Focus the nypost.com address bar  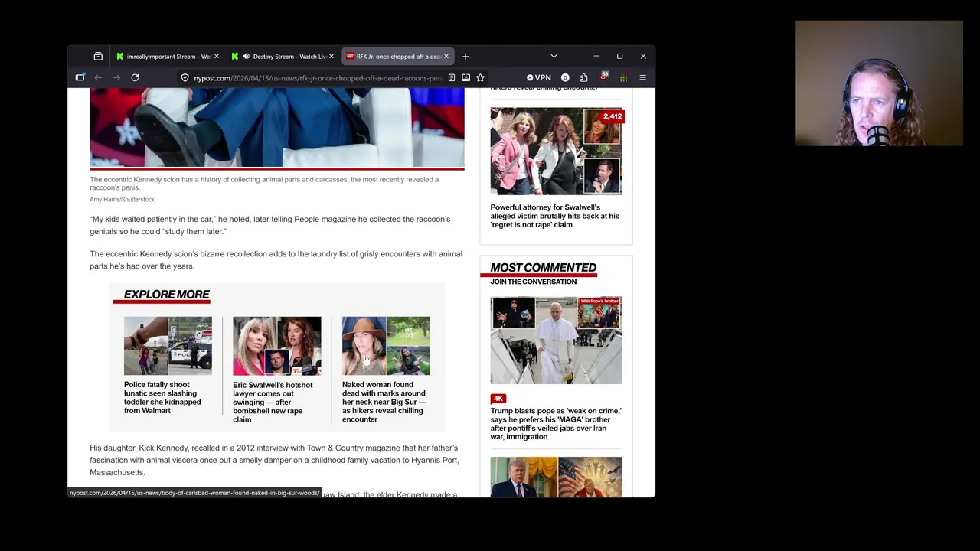pyautogui.click(x=317, y=77)
